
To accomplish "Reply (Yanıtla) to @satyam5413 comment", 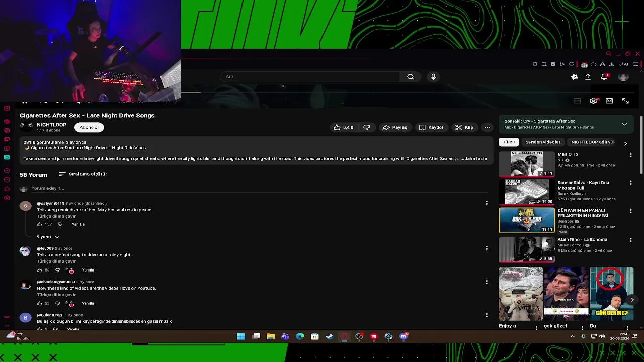I will [x=78, y=224].
